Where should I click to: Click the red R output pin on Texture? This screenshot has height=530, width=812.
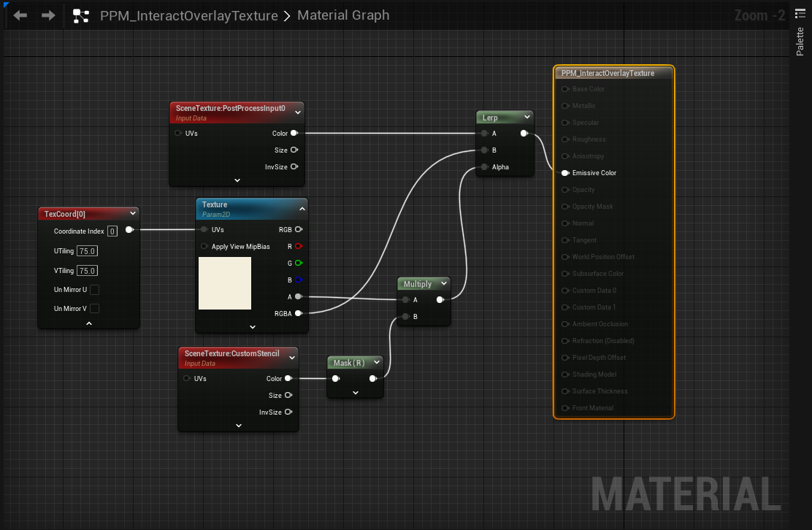(x=298, y=246)
